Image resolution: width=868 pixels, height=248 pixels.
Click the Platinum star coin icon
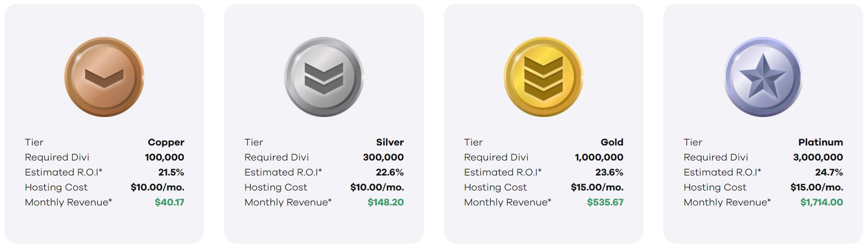(x=763, y=77)
